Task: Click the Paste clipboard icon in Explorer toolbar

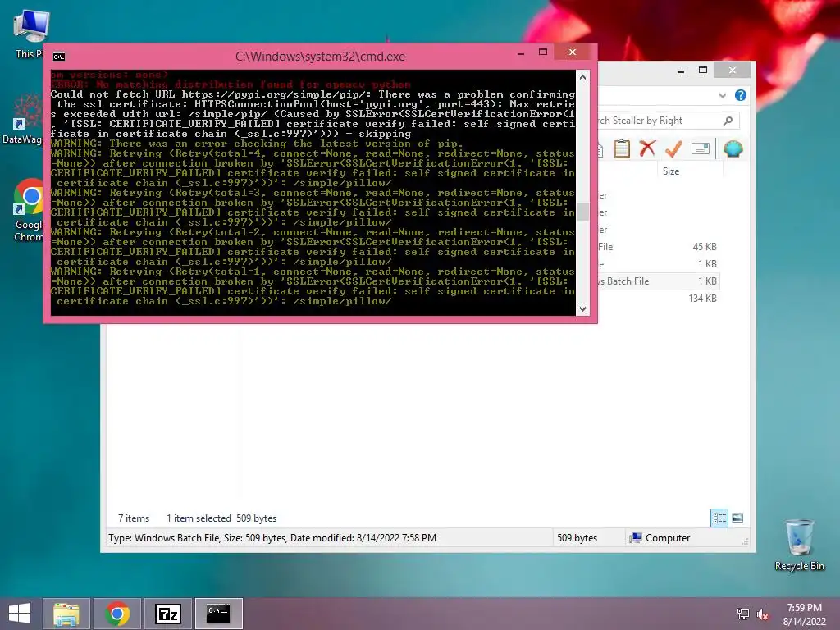Action: pyautogui.click(x=622, y=148)
